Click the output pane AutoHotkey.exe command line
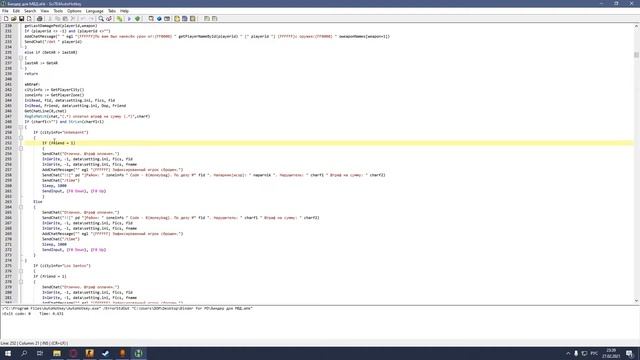 pyautogui.click(x=127, y=309)
